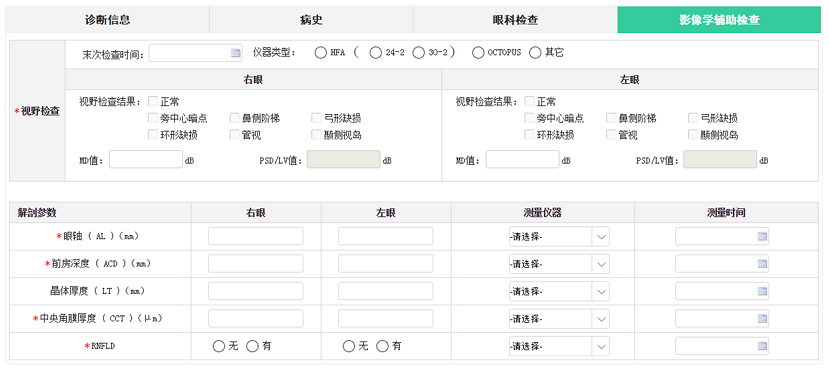Screen dimensions: 829x380
Task: Switch to the 眼科检查 tab
Action: pyautogui.click(x=515, y=20)
